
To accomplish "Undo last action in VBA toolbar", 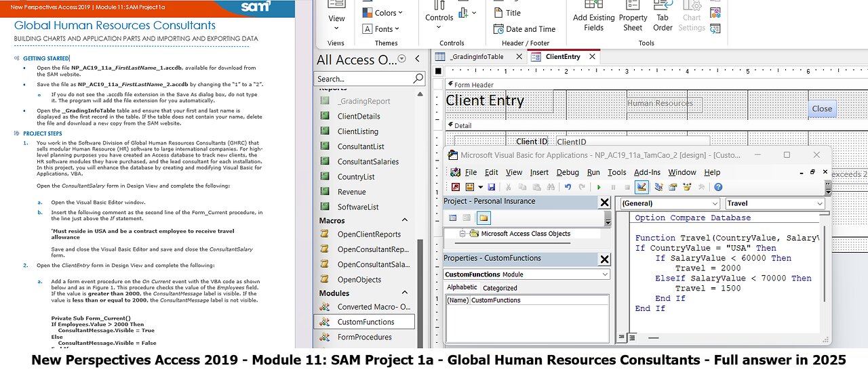I will 568,187.
